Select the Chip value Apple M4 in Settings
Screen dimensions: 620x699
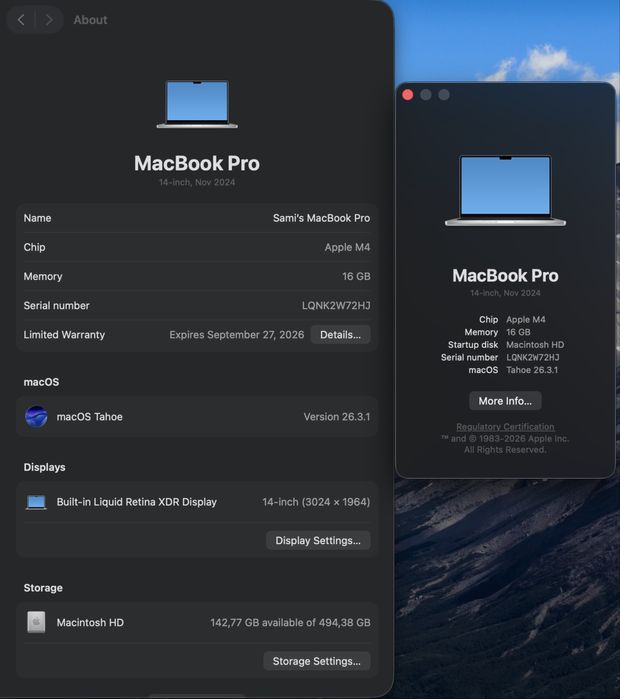click(347, 247)
